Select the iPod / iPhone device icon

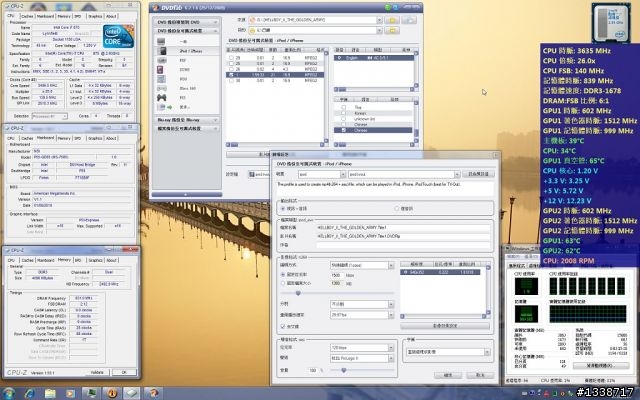[x=162, y=51]
